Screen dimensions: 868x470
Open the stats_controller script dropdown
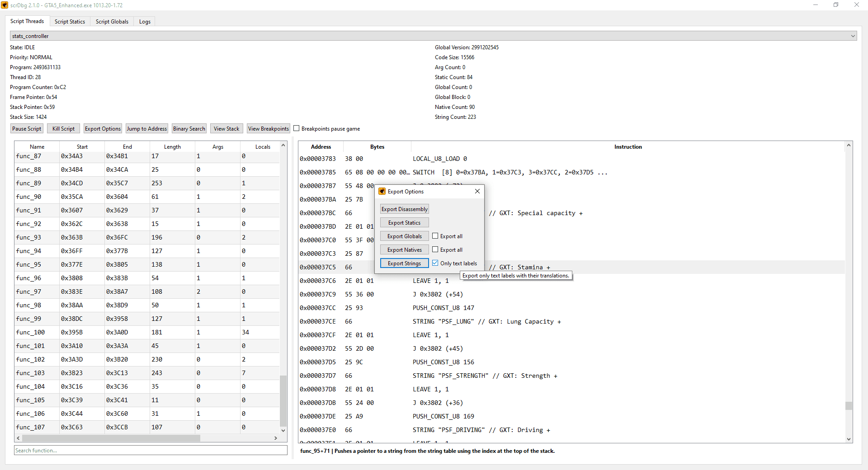(852, 36)
